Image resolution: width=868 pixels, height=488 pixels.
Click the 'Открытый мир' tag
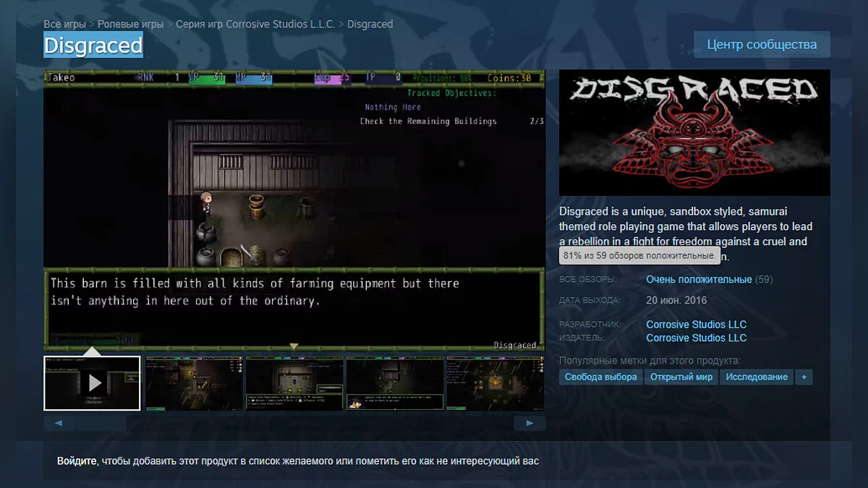681,377
